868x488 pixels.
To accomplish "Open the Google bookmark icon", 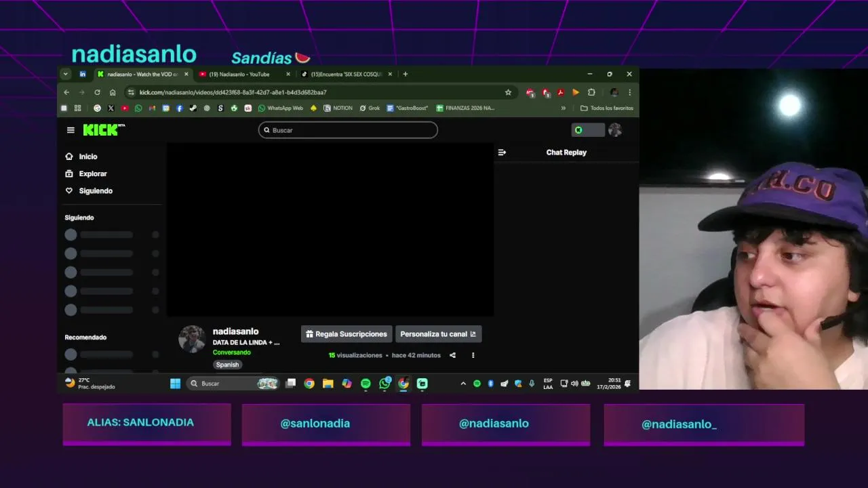I will coord(97,108).
